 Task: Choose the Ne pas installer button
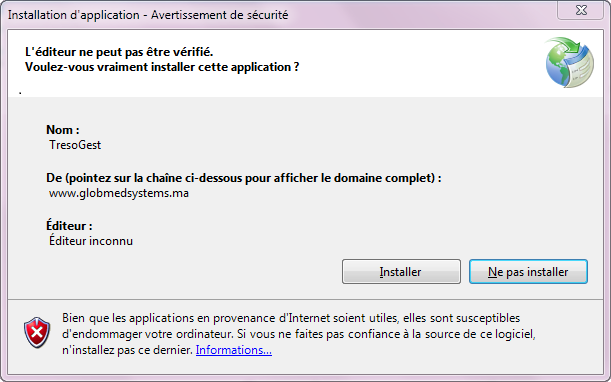point(528,272)
